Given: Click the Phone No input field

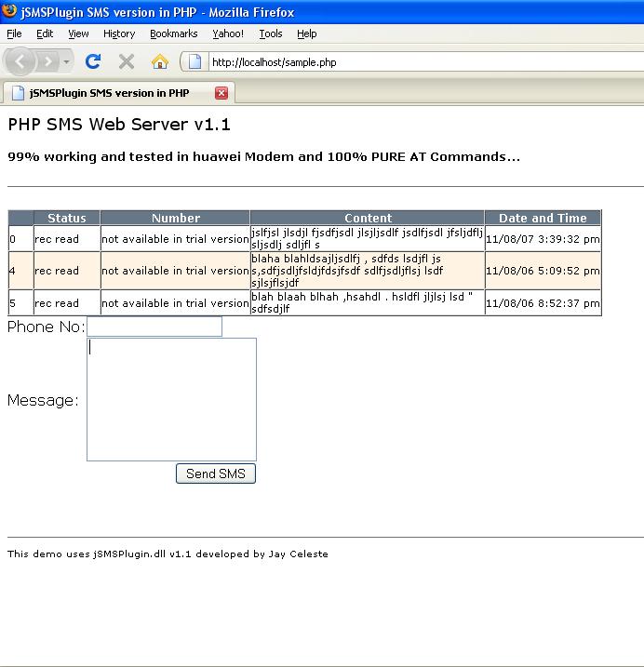Looking at the screenshot, I should tap(154, 327).
